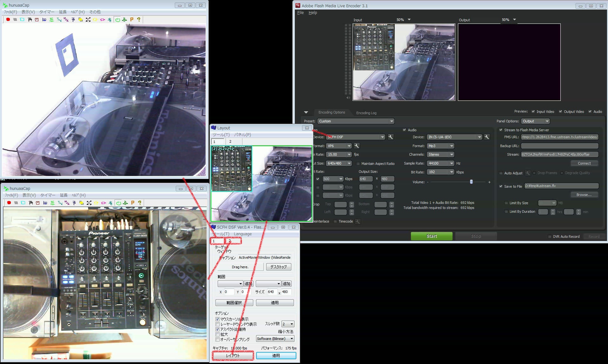
Task: Collapse encoding panel with disclosure triangle
Action: click(306, 112)
